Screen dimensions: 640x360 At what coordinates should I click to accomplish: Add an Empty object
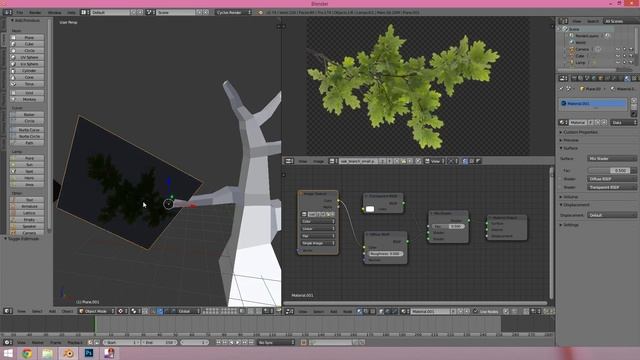27,220
